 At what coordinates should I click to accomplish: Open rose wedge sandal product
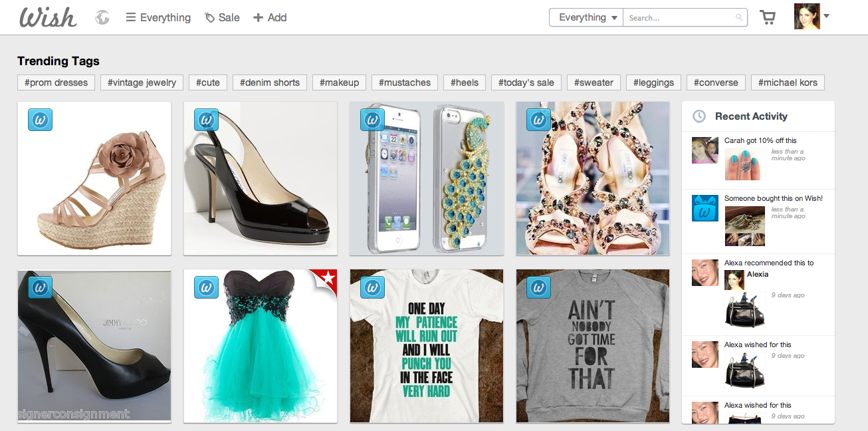click(94, 178)
